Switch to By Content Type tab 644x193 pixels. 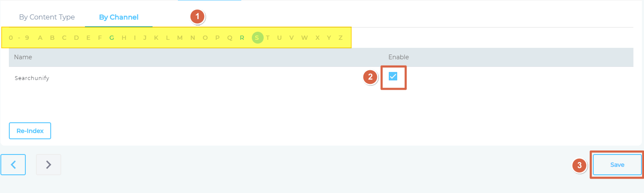[47, 17]
